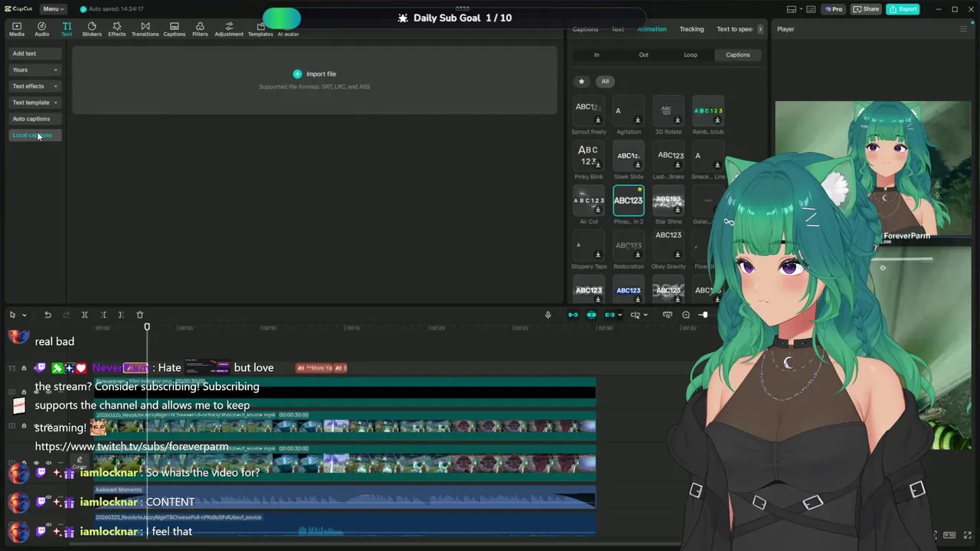Click the Share button
The width and height of the screenshot is (980, 551).
(x=866, y=9)
